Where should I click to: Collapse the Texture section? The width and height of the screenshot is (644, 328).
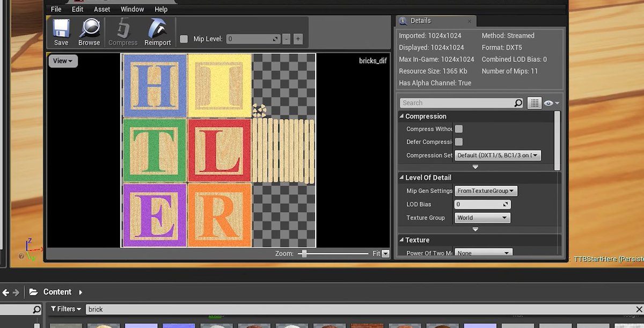coord(401,240)
